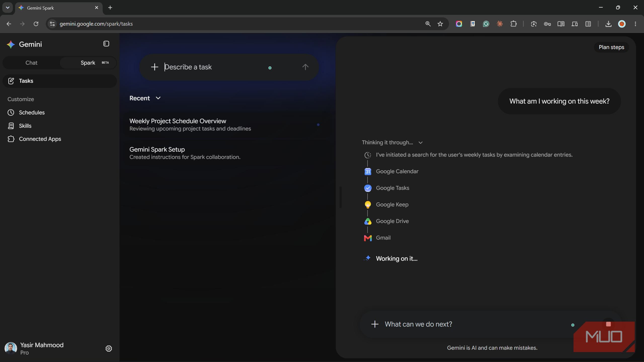The width and height of the screenshot is (644, 362).
Task: Click the Google Tasks step icon
Action: [x=368, y=188]
